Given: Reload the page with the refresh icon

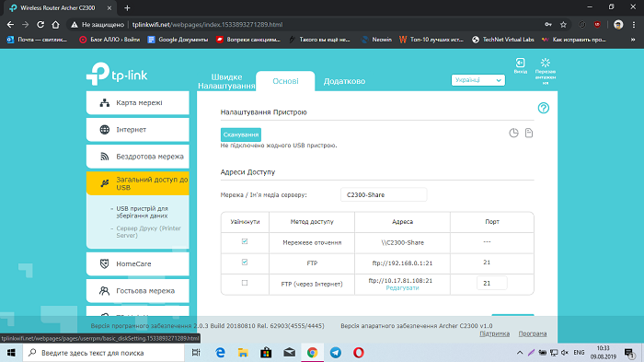Looking at the screenshot, I should click(x=40, y=25).
